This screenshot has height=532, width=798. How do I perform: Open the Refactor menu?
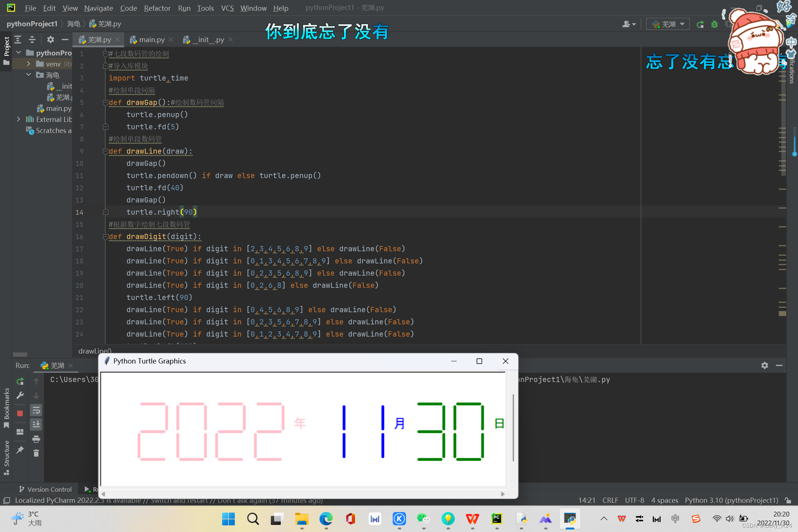coord(157,8)
